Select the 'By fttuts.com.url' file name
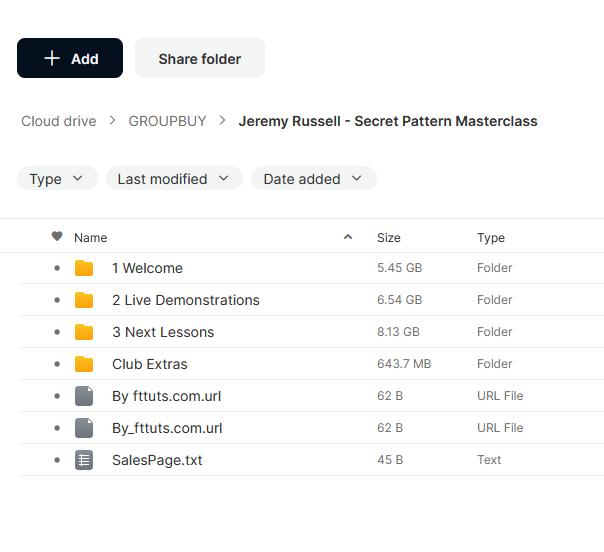604x552 pixels. pyautogui.click(x=166, y=396)
